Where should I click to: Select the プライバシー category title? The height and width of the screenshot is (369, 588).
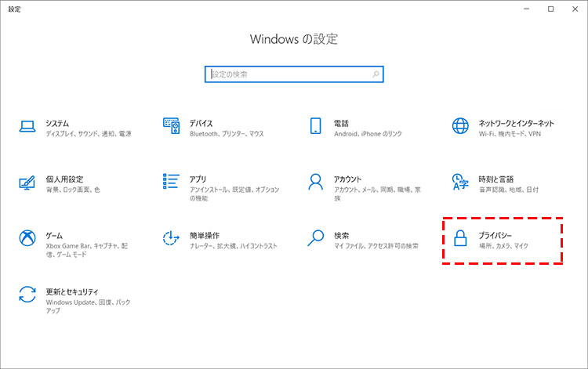click(495, 236)
